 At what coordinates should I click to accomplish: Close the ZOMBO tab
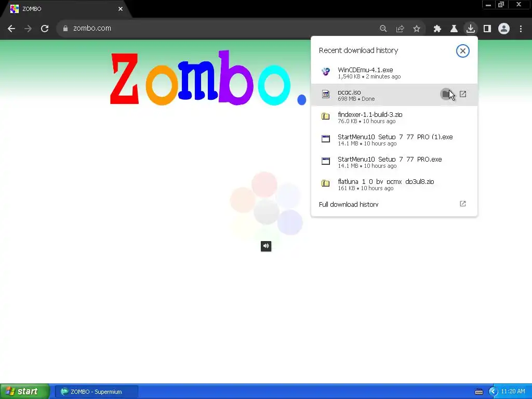(x=121, y=9)
